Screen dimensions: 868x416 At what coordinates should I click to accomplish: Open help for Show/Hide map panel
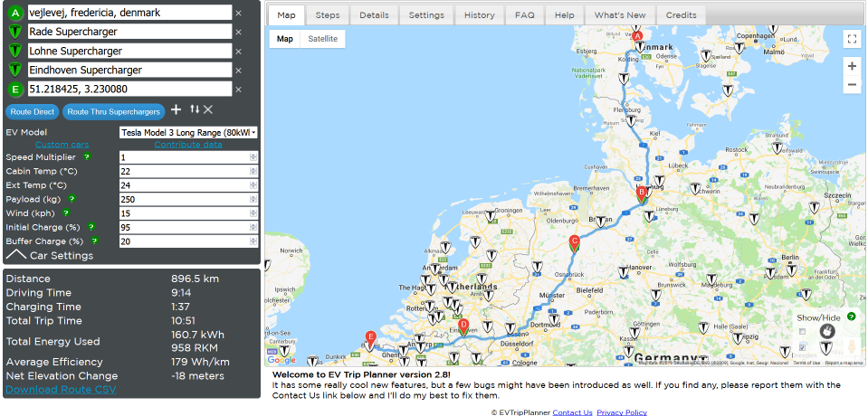click(x=852, y=317)
